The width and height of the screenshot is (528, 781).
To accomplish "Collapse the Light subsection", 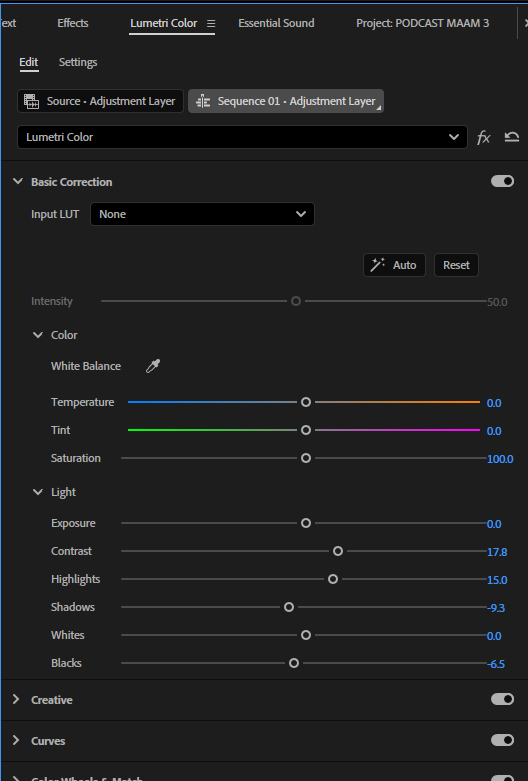I will (x=38, y=492).
